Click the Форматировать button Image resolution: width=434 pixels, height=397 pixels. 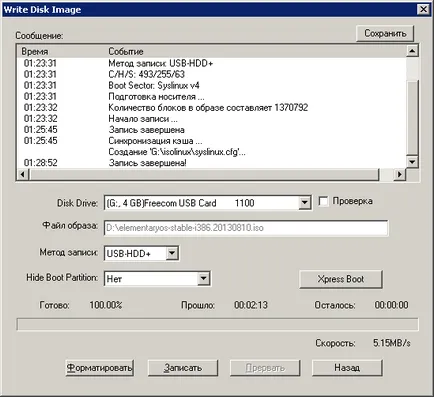tap(99, 368)
